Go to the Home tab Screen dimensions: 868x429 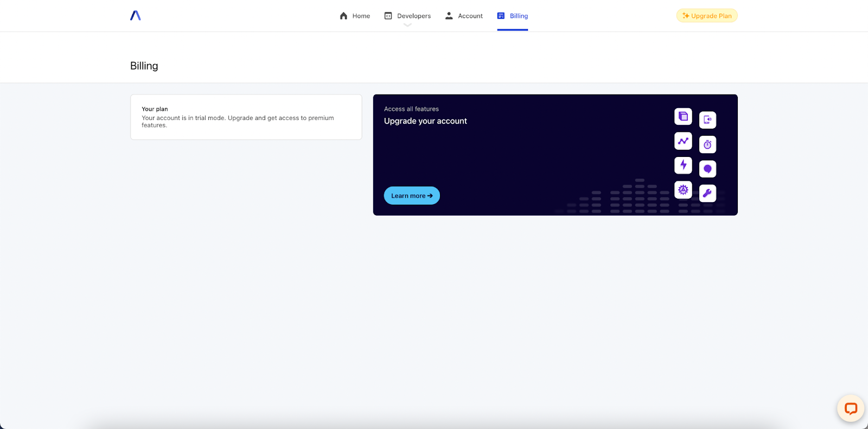pos(355,16)
